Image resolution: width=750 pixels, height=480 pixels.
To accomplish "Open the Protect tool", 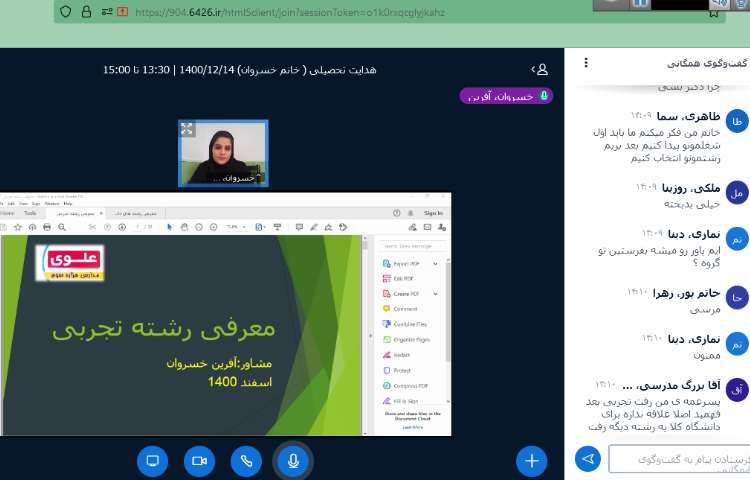I will [x=397, y=371].
